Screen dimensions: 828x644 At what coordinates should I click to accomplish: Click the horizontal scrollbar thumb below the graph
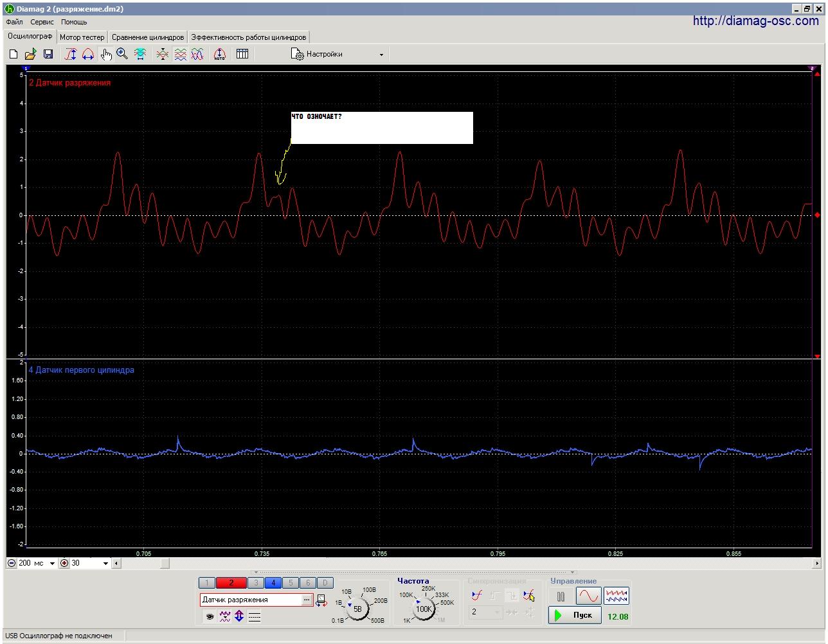[x=165, y=564]
